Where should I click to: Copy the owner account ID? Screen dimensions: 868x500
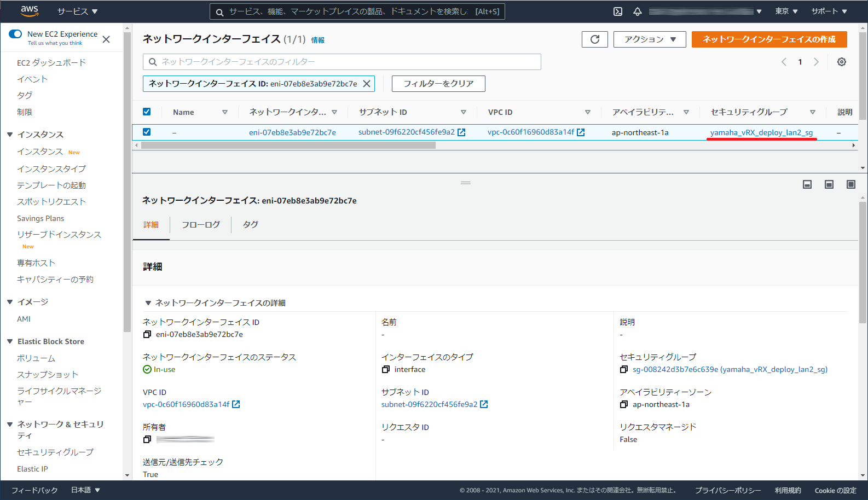147,439
